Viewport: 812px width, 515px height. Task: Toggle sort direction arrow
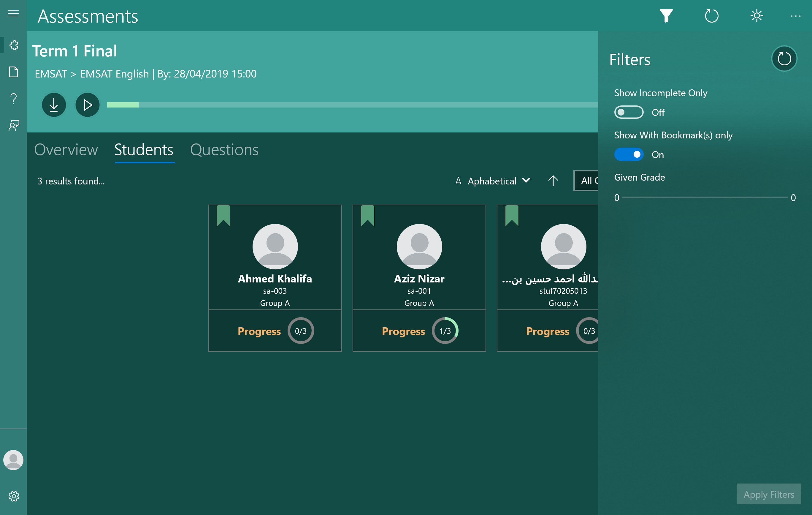click(553, 181)
